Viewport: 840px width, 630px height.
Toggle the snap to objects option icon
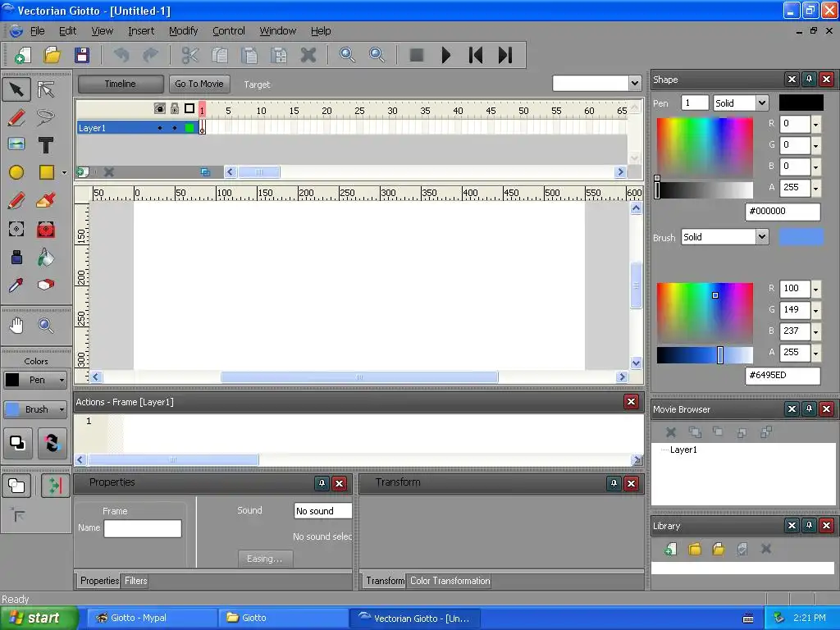click(55, 486)
